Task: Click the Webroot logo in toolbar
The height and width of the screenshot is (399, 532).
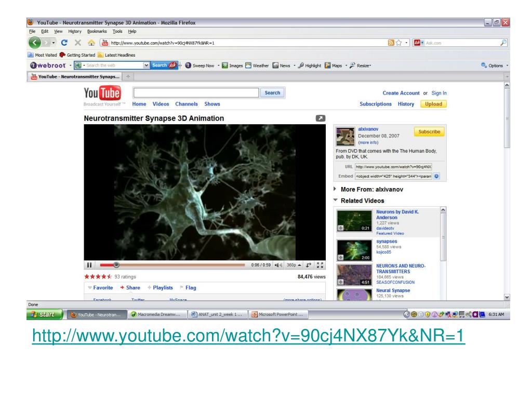Action: pos(48,65)
